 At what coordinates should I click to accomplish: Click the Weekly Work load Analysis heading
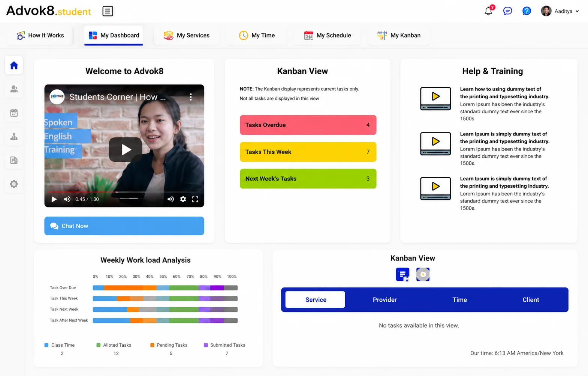click(x=145, y=260)
